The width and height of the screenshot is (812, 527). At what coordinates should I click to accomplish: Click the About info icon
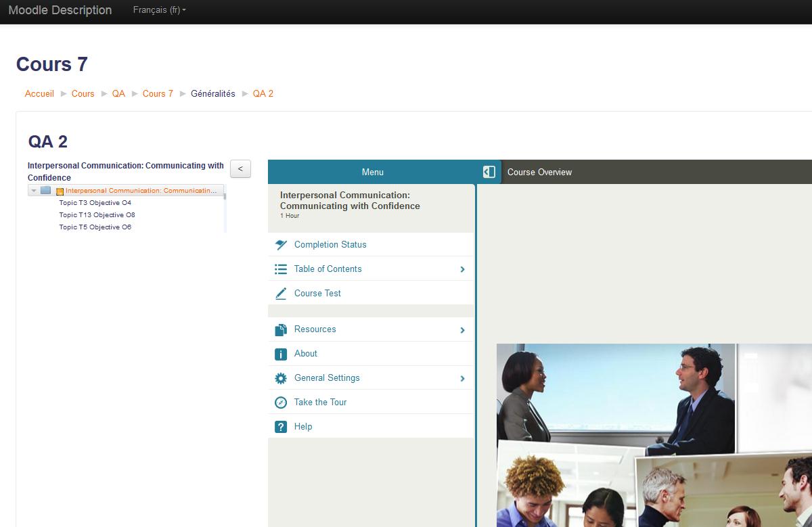[x=281, y=354]
